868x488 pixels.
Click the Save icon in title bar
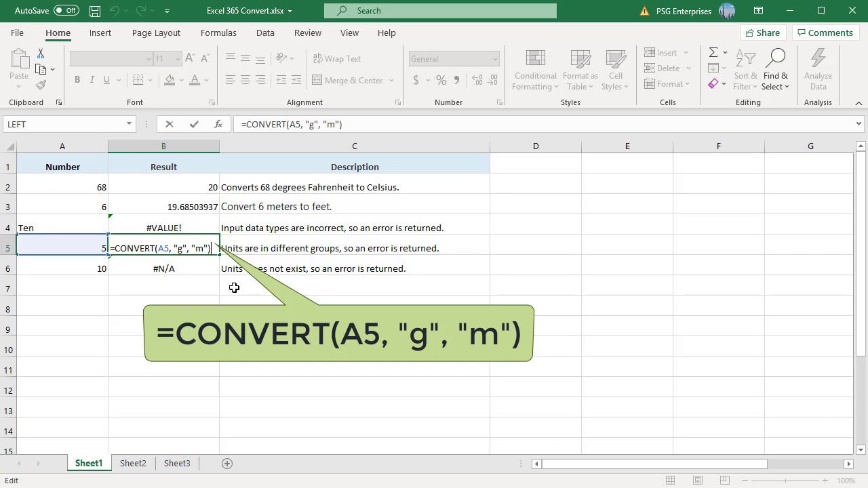pos(95,11)
